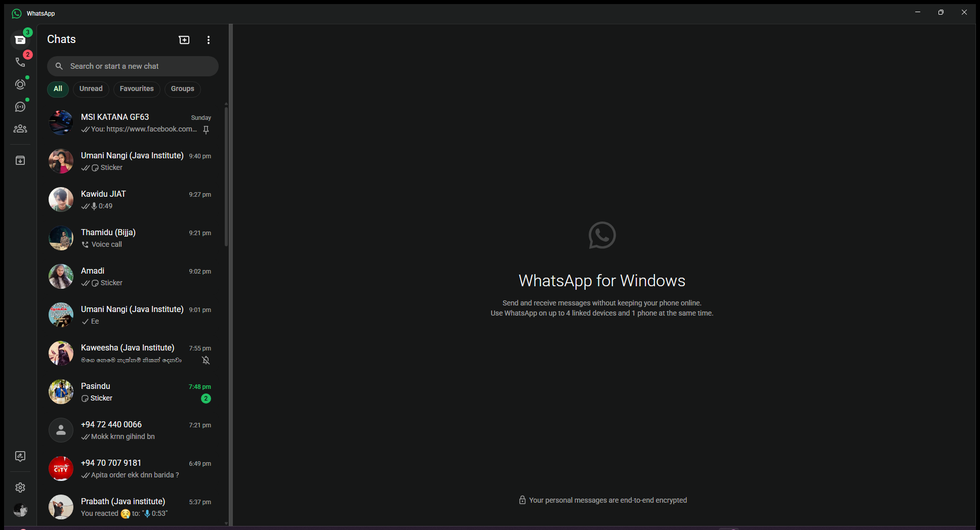The width and height of the screenshot is (980, 530).
Task: View Kawidu JIAT's profile photo
Action: point(61,200)
